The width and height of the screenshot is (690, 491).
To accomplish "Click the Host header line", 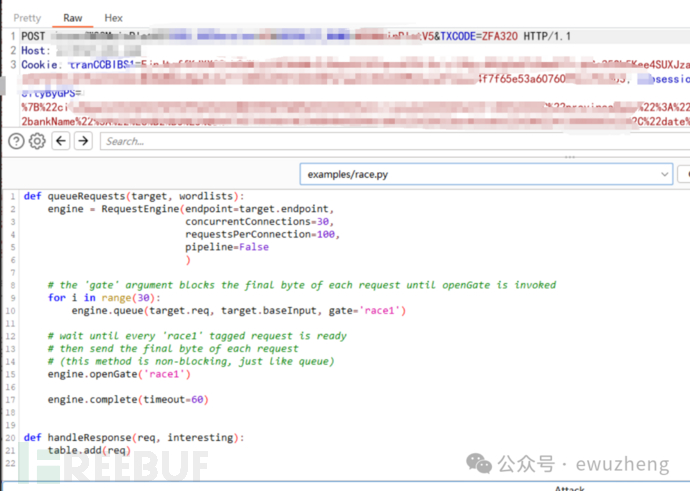I will (36, 49).
